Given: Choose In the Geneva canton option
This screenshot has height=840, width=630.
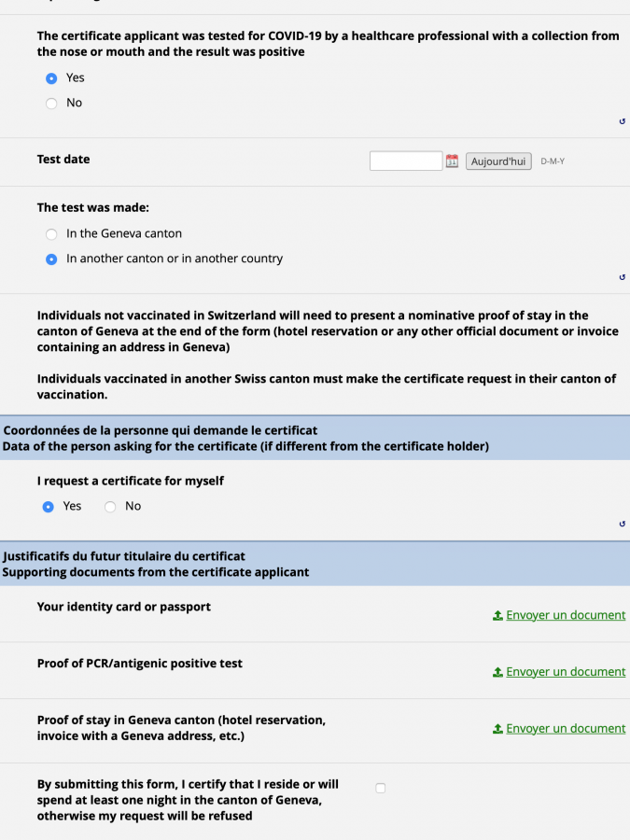Looking at the screenshot, I should (x=51, y=234).
